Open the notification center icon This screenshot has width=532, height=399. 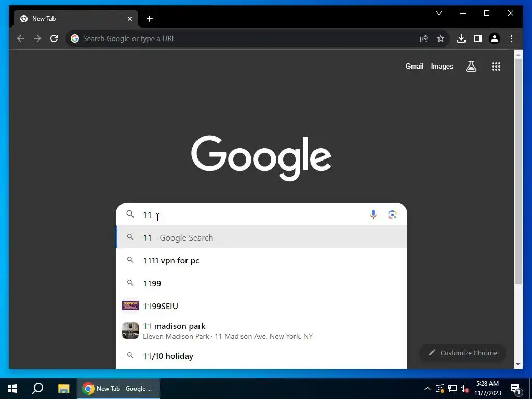515,389
